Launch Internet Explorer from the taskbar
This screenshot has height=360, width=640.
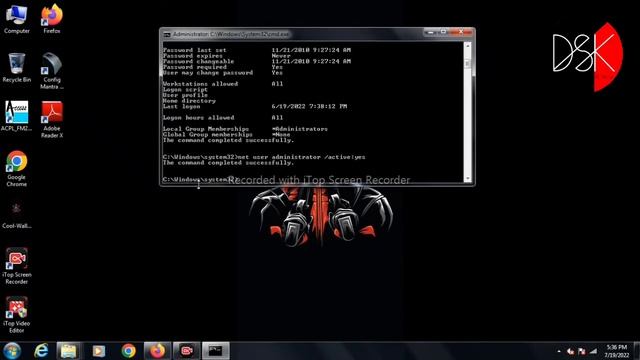coord(41,351)
